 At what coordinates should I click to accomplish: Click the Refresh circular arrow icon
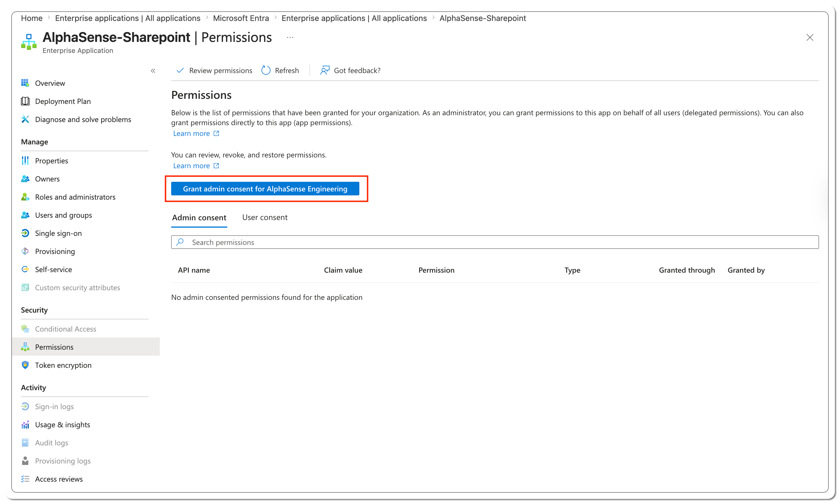[266, 70]
